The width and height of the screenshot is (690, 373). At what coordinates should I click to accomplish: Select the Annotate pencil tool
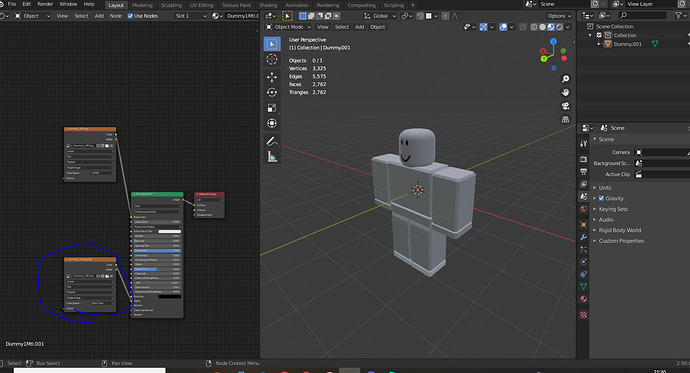tap(272, 141)
